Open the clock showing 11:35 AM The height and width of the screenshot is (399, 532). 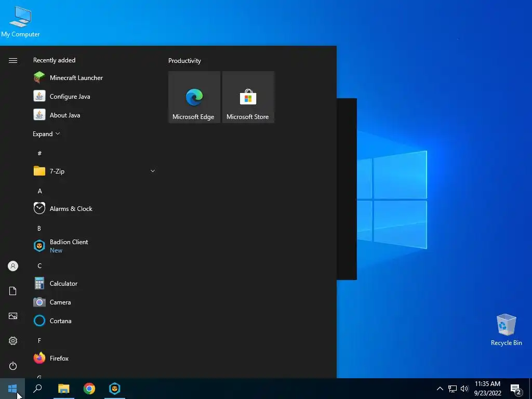pyautogui.click(x=487, y=389)
